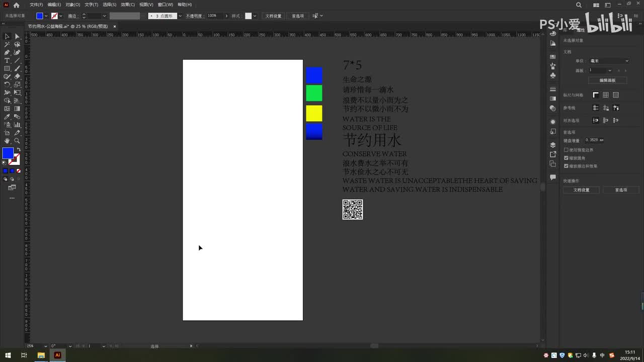The height and width of the screenshot is (362, 644).
Task: Open the 效果(C) menu
Action: point(128,5)
